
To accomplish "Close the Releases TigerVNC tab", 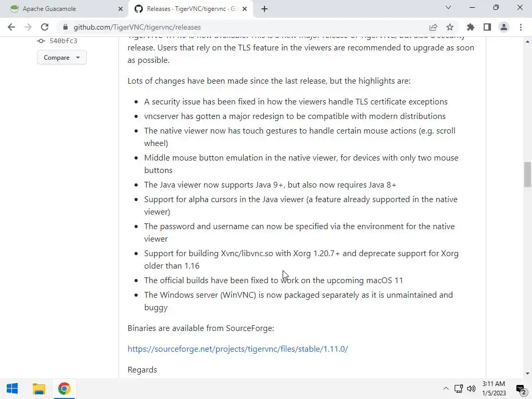I will click(245, 9).
